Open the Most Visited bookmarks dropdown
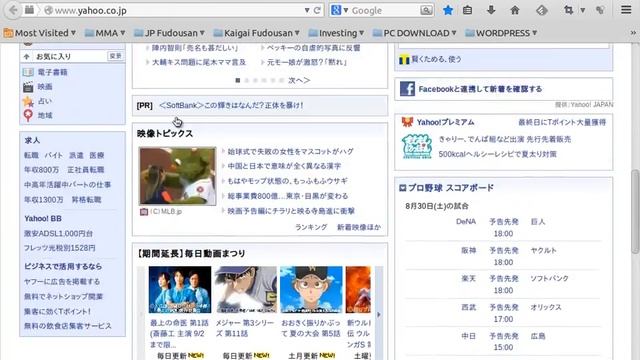Viewport: 640px width, 360px height. coord(40,33)
